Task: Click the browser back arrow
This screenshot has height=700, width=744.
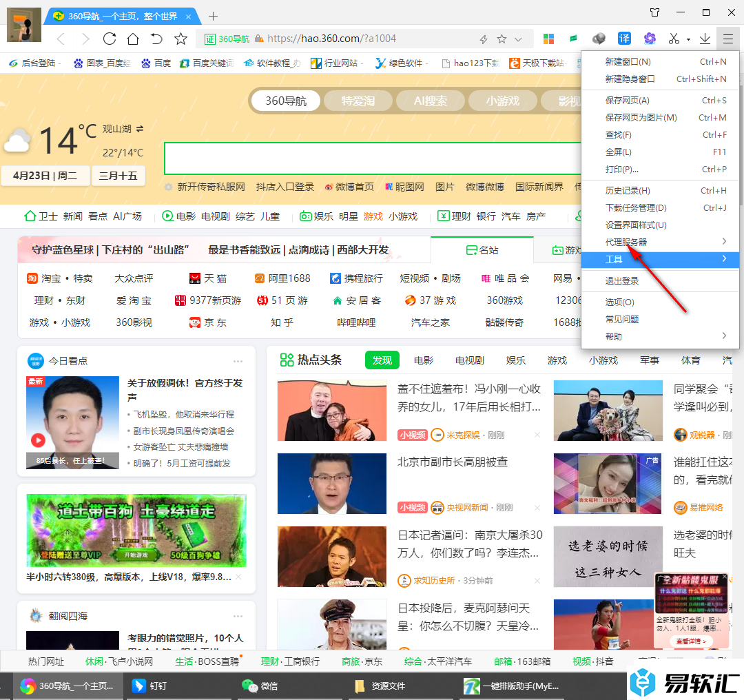Action: point(60,39)
